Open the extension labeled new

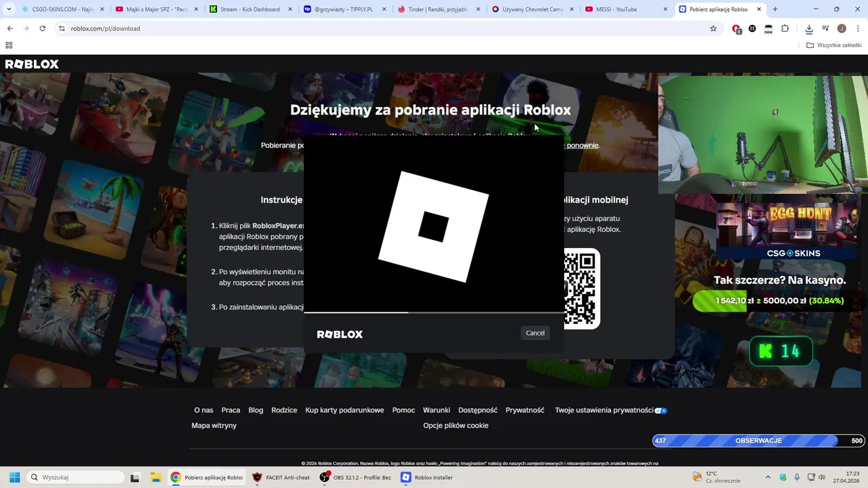(768, 28)
